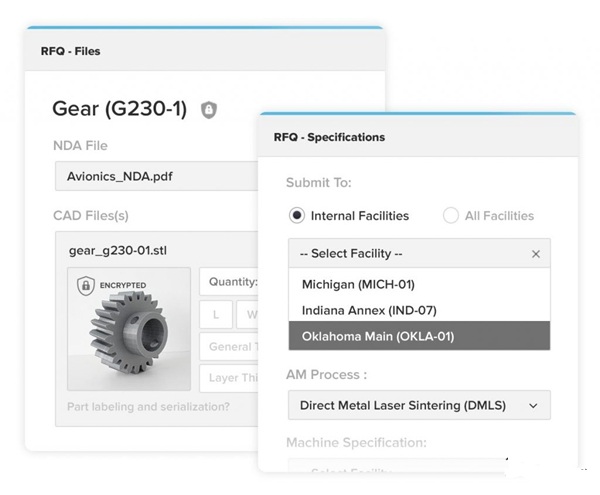600x495 pixels.
Task: Open the Select Facility combo box
Action: [x=419, y=253]
